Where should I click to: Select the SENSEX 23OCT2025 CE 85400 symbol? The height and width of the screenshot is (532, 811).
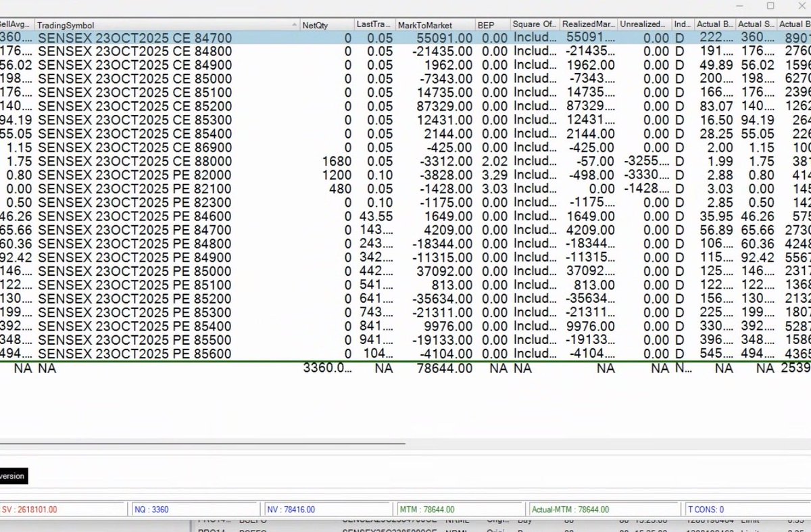click(134, 134)
